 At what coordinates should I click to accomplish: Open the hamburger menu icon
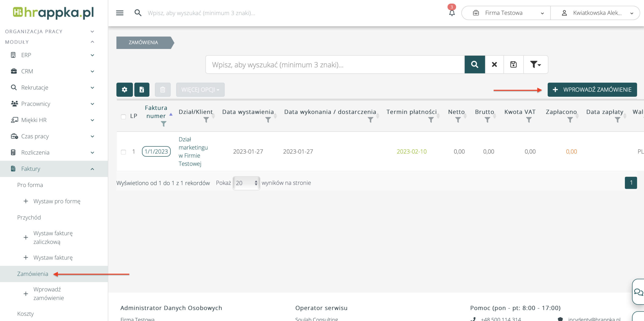tap(119, 13)
